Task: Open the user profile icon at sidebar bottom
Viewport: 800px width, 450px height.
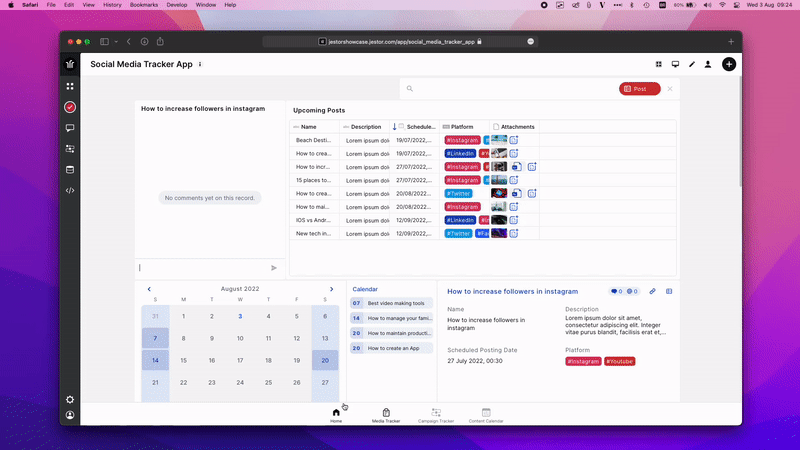Action: [x=70, y=415]
